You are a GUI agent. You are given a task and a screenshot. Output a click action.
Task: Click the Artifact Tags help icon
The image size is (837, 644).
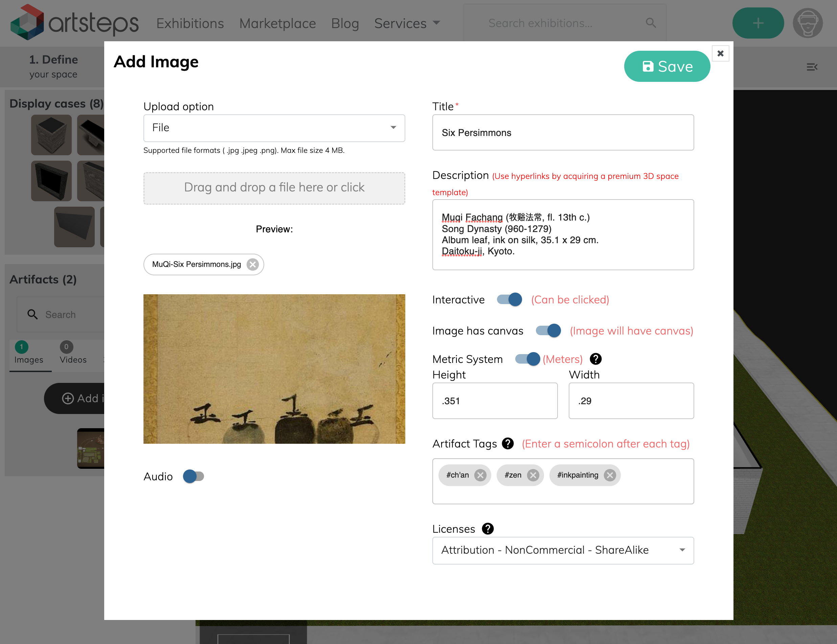[508, 444]
